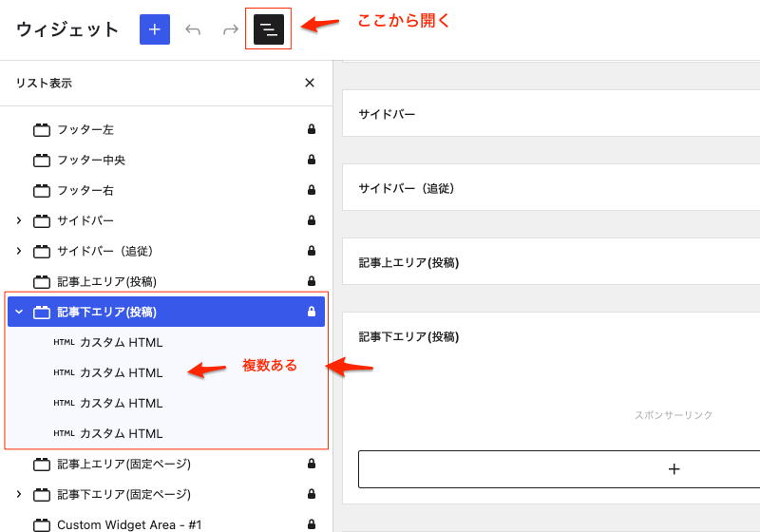The width and height of the screenshot is (760, 532).
Task: Click widget area icon beside 記事上エリア(投稿) in list
Action: coord(42,282)
